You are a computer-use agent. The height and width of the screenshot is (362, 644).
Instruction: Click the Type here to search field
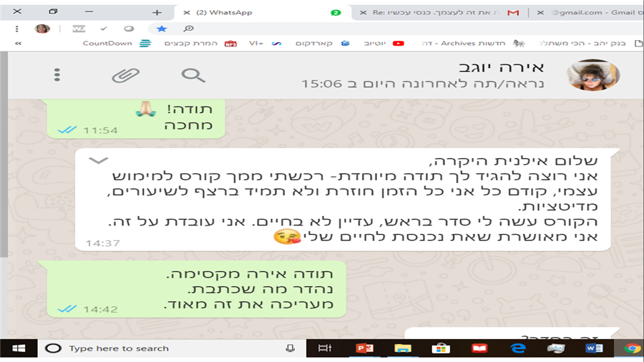(172, 348)
